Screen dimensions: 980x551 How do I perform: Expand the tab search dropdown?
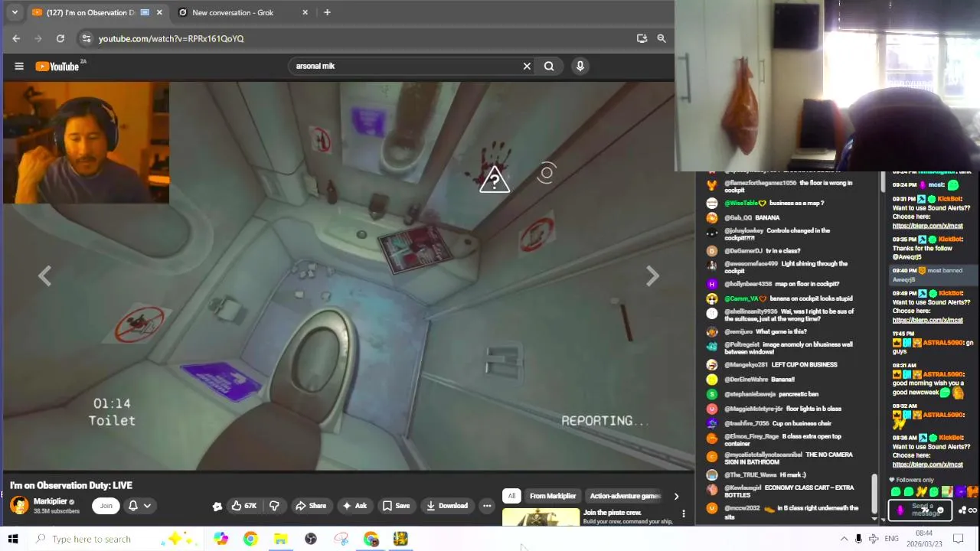(14, 12)
